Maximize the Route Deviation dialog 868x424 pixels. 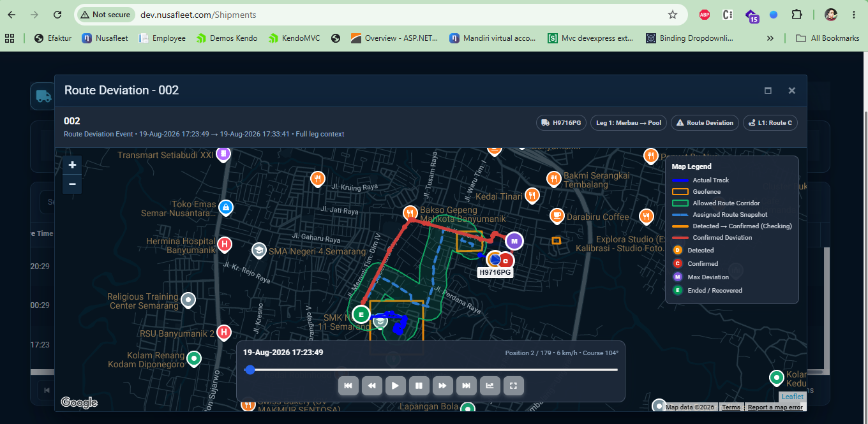pos(768,91)
